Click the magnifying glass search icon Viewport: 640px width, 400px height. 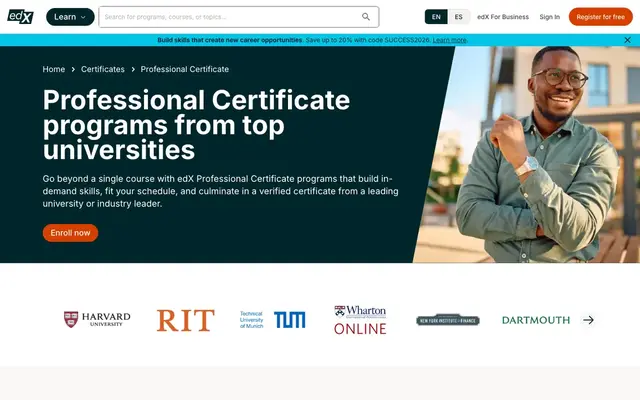point(366,17)
